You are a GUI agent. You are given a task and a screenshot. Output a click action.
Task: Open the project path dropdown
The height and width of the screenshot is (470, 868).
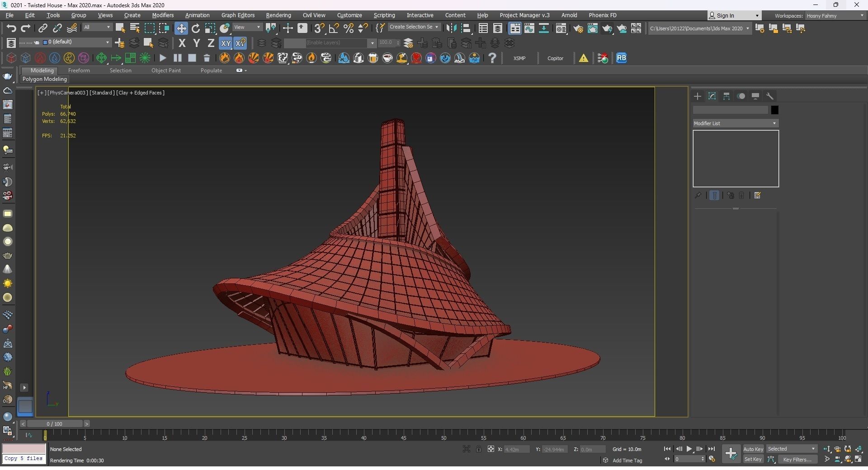point(699,28)
